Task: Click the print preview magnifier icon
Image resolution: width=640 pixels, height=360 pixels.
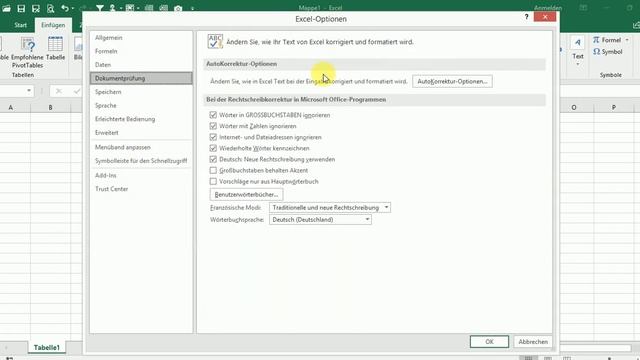Action: click(50, 8)
